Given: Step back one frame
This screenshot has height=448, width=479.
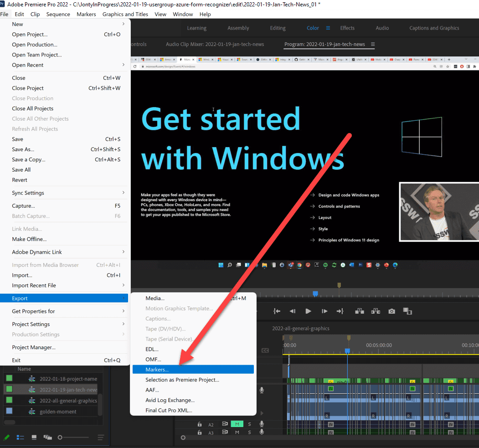Looking at the screenshot, I should (x=293, y=311).
